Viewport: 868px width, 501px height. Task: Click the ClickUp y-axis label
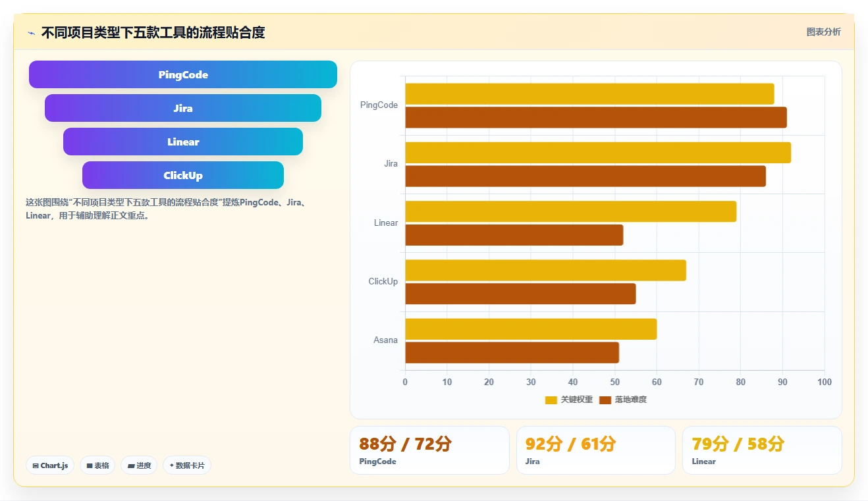[x=383, y=282]
